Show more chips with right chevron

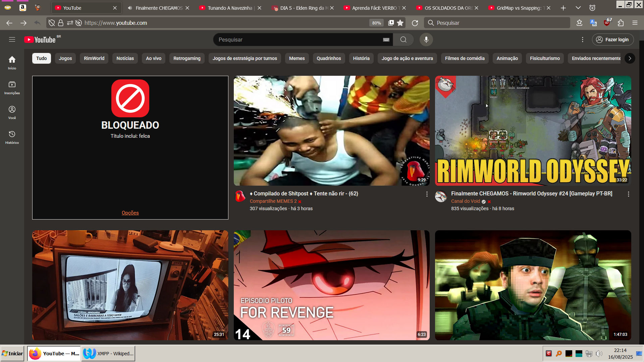(630, 58)
